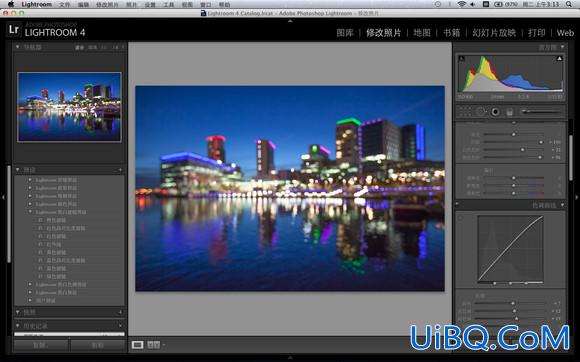Activate the red eye correction tool
The width and height of the screenshot is (580, 362).
coord(495,112)
